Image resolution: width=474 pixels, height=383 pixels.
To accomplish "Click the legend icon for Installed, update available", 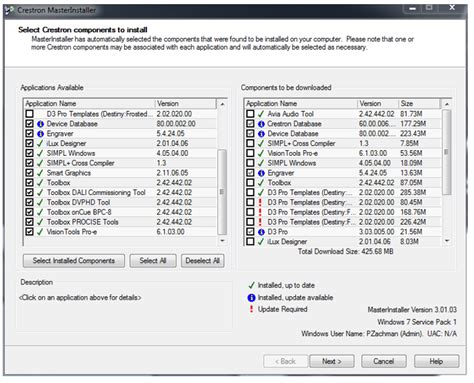I will 252,298.
